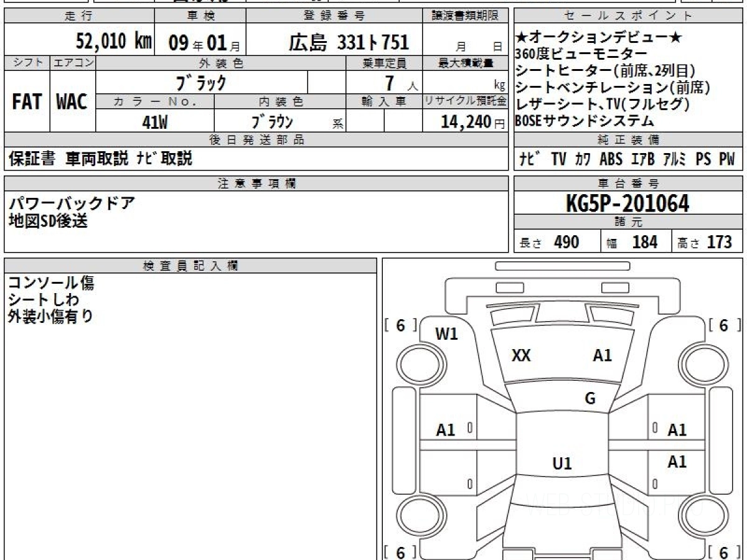Select シートヒーター(前席、2列目) line

[605, 71]
